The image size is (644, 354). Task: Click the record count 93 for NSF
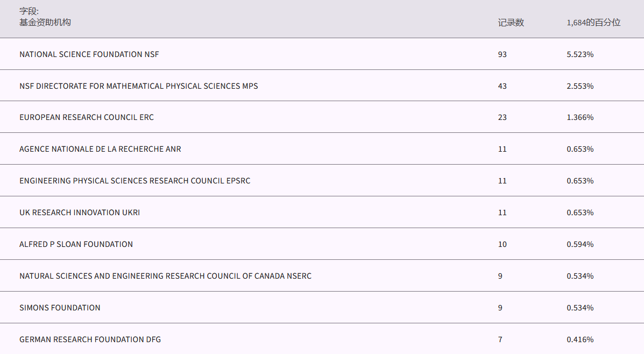click(x=503, y=54)
